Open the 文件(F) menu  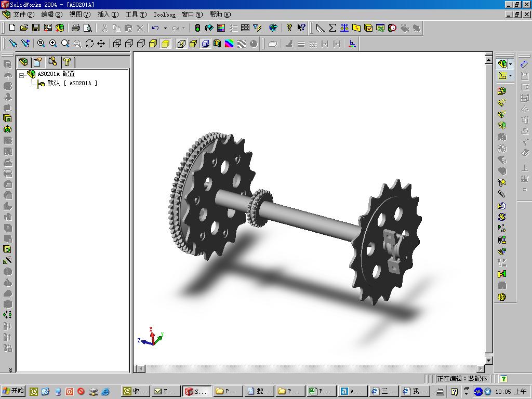tap(24, 14)
